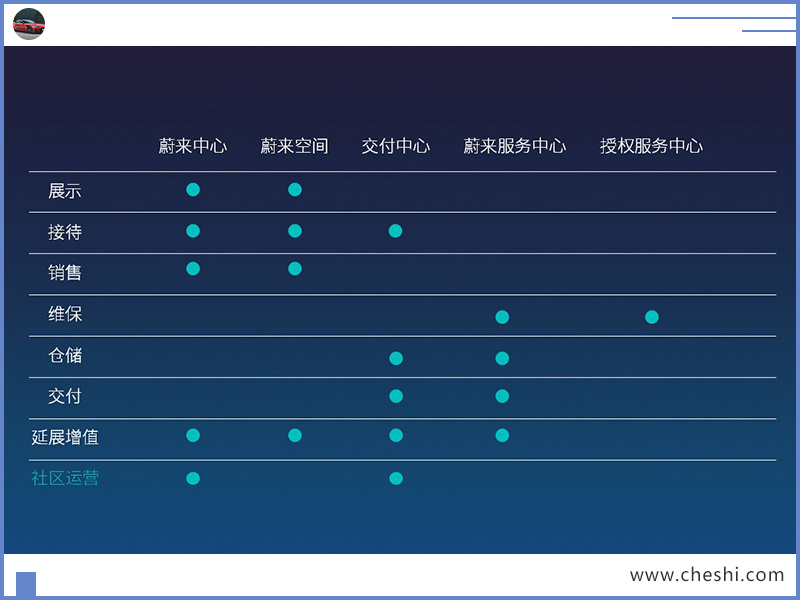The height and width of the screenshot is (600, 800).
Task: Click the 授权服务中心 column header
Action: coord(652,146)
